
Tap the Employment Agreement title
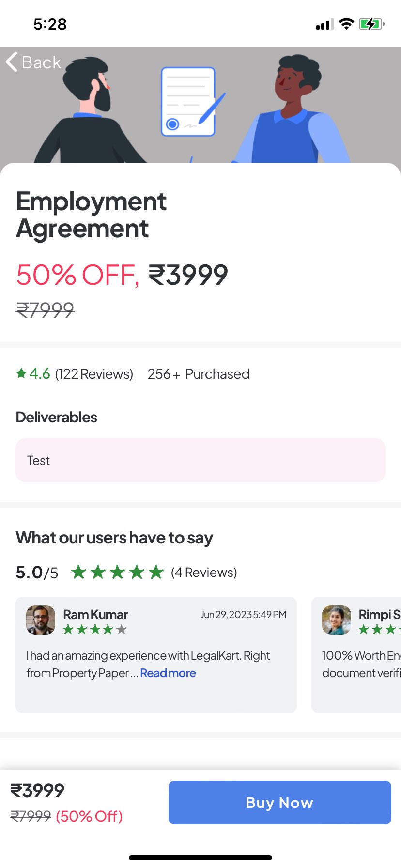click(92, 215)
